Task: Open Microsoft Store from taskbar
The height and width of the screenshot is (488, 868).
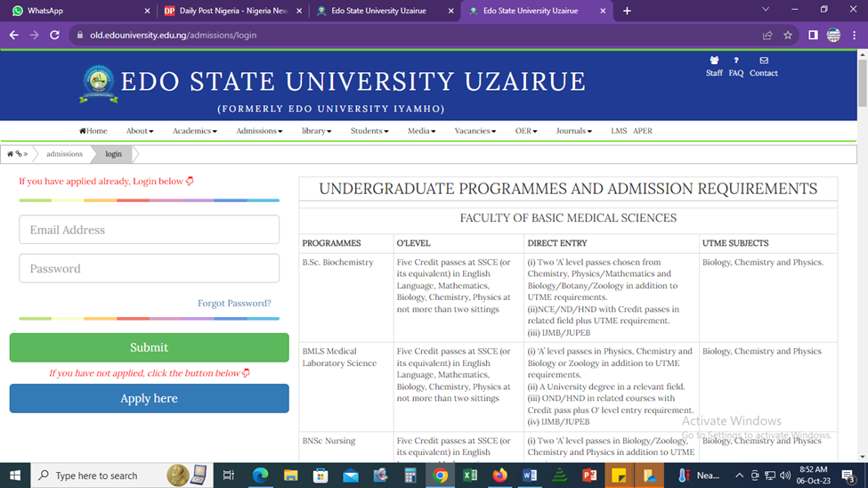Action: pyautogui.click(x=320, y=476)
